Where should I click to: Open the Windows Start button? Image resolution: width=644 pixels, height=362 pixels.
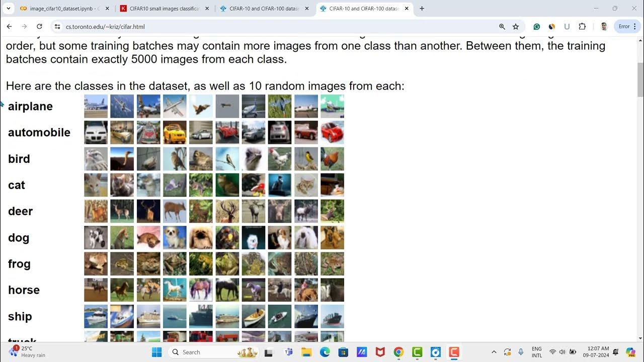pos(156,352)
